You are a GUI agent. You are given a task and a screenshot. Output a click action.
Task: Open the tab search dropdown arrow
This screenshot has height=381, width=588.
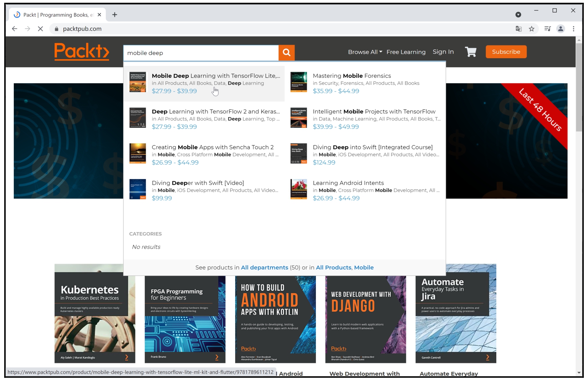pyautogui.click(x=518, y=15)
